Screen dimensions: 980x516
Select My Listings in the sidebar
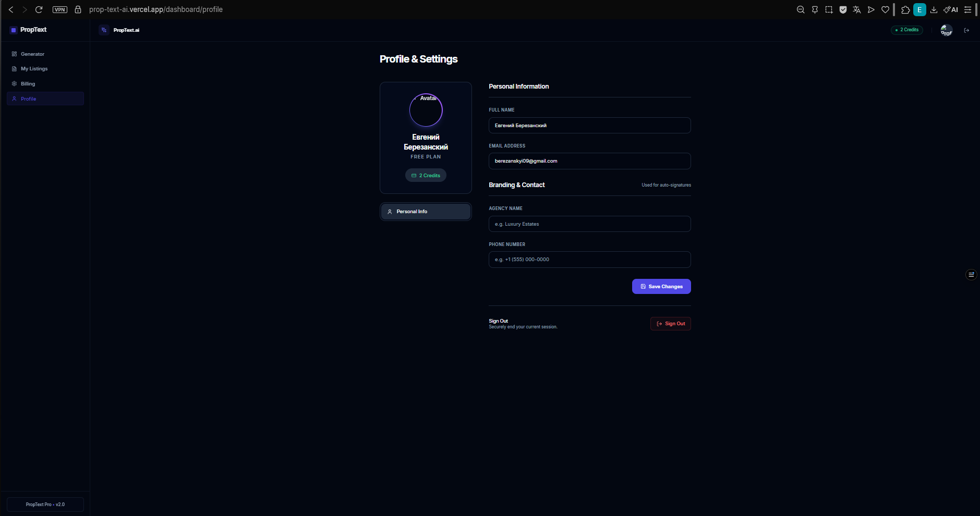(34, 68)
